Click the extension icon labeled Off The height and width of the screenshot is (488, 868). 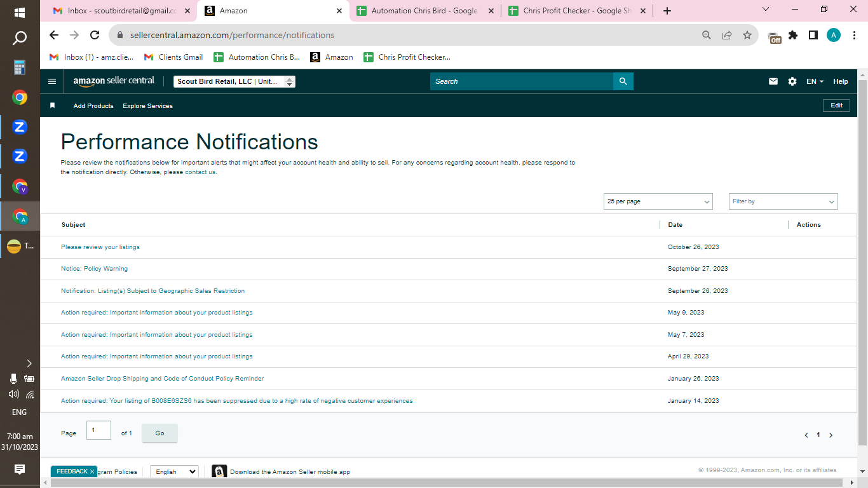coord(774,37)
